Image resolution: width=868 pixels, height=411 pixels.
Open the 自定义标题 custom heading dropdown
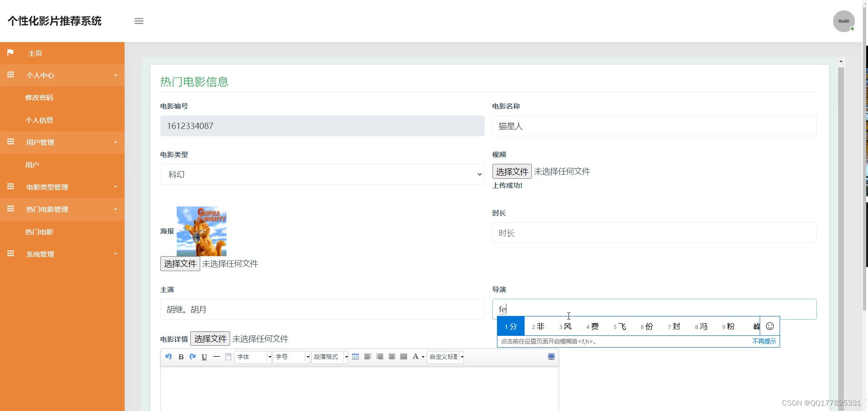click(445, 357)
